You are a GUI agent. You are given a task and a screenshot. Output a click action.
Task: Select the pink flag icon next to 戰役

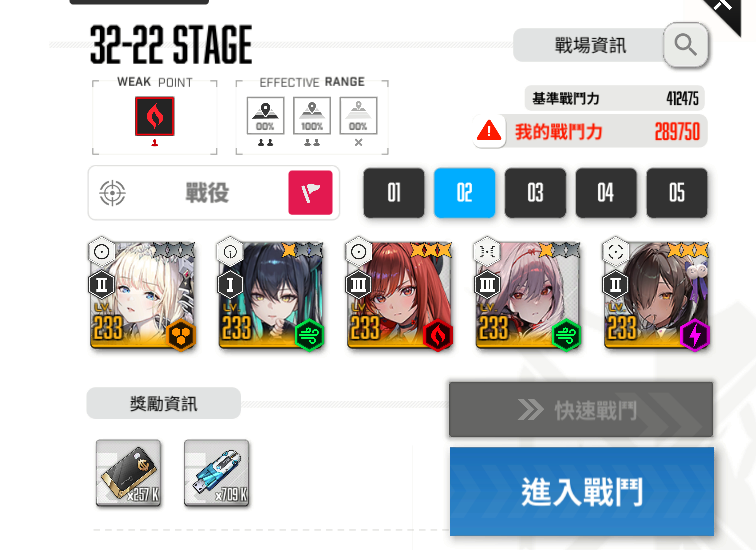click(x=310, y=192)
